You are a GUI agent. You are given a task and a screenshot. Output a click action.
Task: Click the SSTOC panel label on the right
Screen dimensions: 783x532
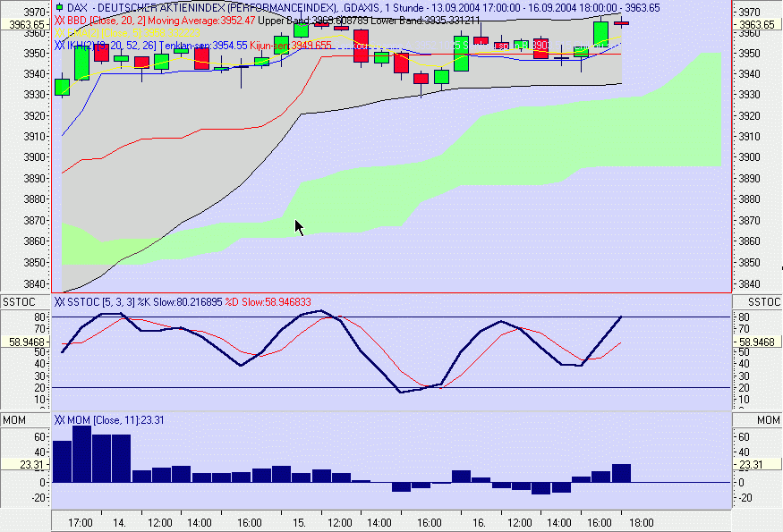coord(764,302)
